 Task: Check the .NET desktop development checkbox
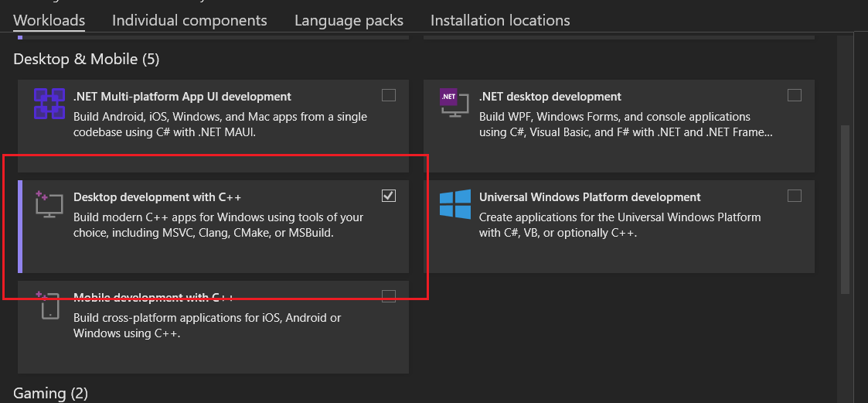795,95
